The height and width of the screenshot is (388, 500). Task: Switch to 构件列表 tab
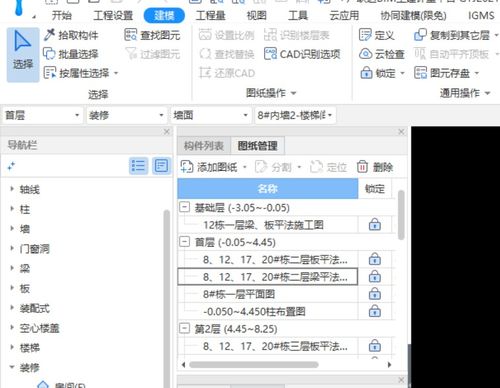tap(204, 146)
